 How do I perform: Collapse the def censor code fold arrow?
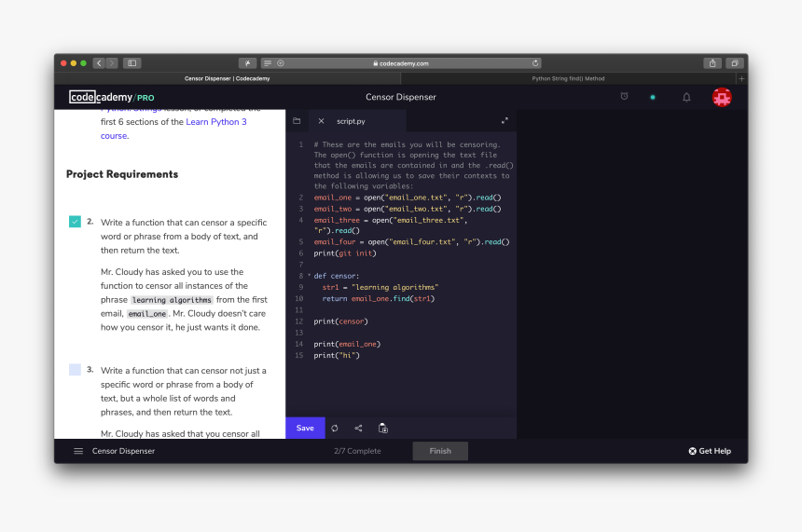point(309,277)
